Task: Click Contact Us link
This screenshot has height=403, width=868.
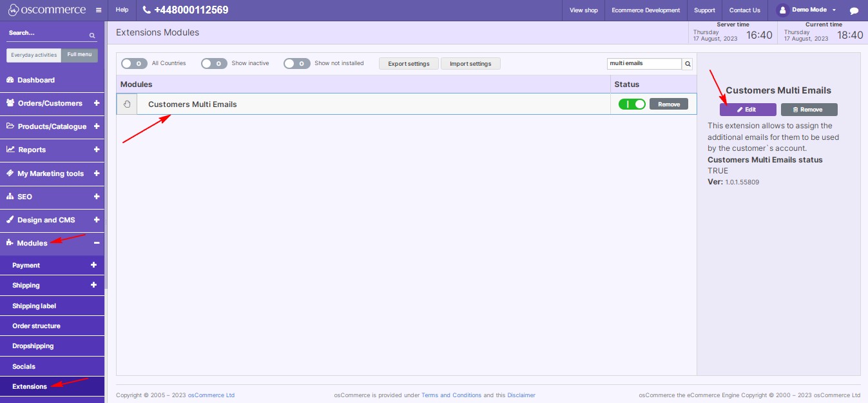Action: tap(745, 10)
